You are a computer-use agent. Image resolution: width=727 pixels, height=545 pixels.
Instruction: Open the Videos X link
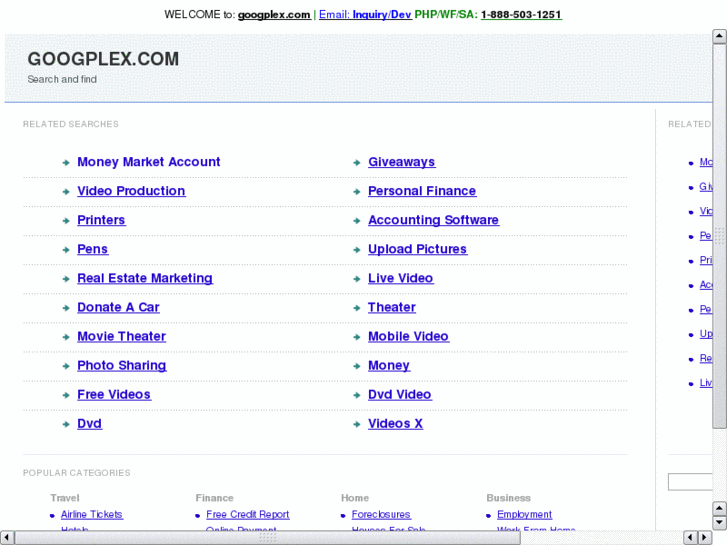point(395,424)
